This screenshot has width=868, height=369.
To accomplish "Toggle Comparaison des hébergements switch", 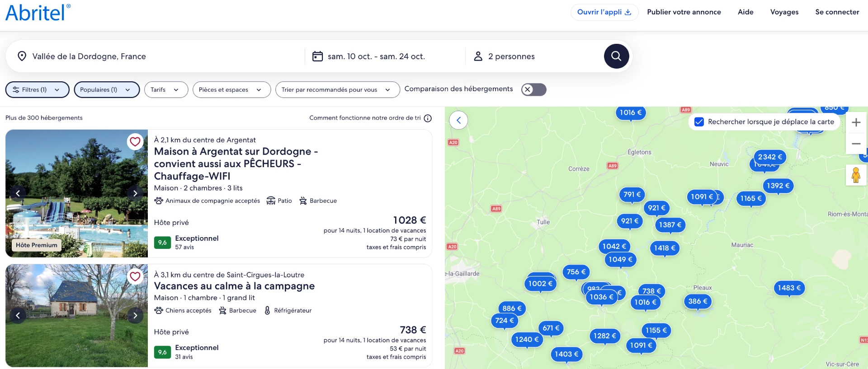I will [534, 89].
